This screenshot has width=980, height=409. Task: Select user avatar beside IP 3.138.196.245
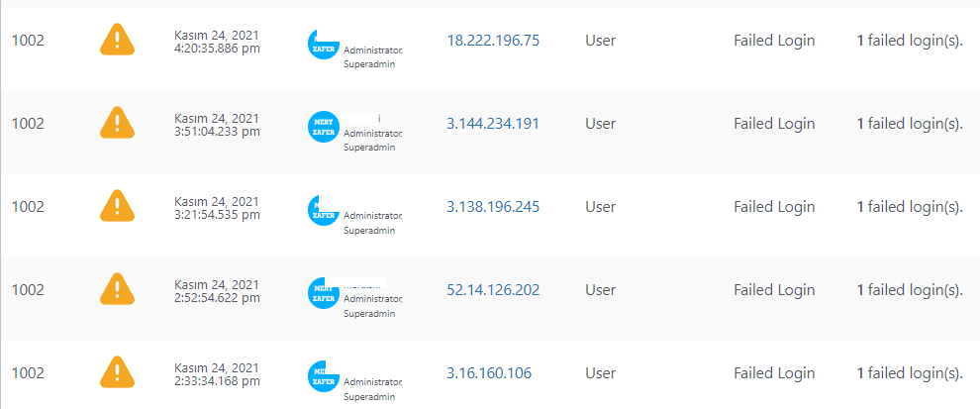pos(324,210)
